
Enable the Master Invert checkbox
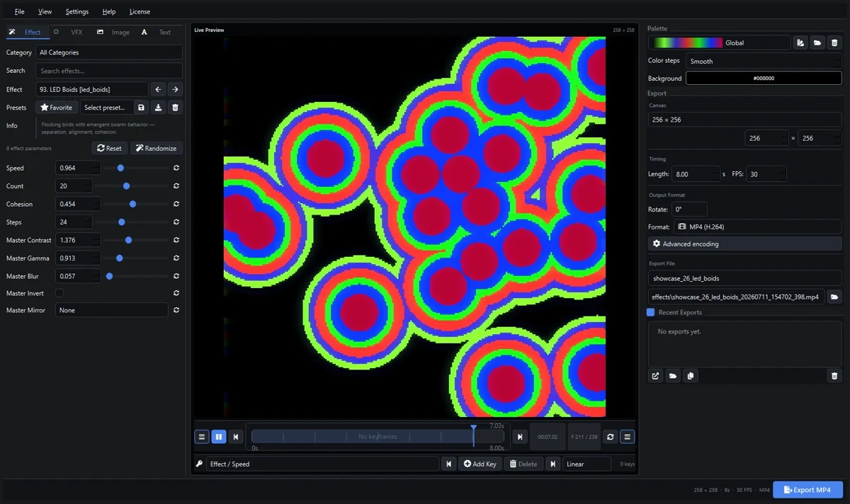[59, 293]
